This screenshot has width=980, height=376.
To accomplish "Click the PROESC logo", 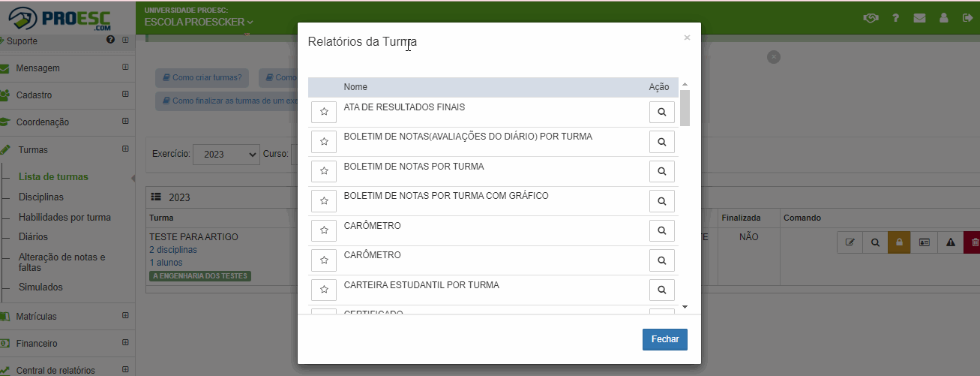I will pos(60,17).
